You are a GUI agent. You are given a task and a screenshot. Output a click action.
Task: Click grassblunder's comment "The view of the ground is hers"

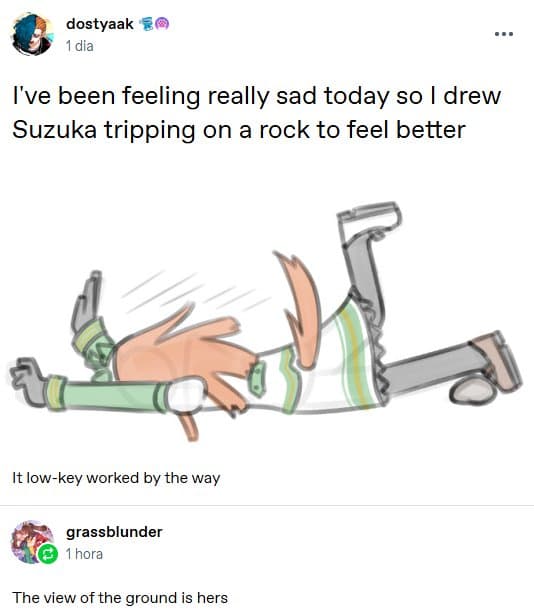coord(120,598)
